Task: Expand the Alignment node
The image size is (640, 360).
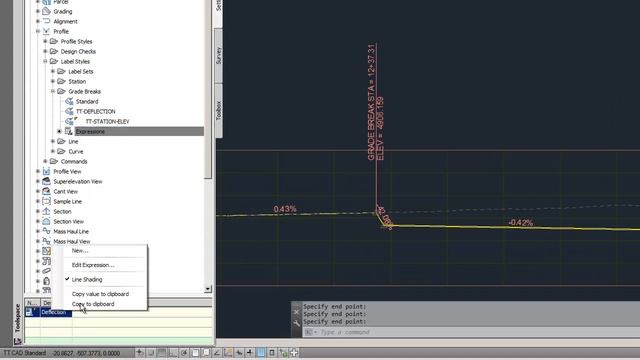Action: pyautogui.click(x=38, y=21)
